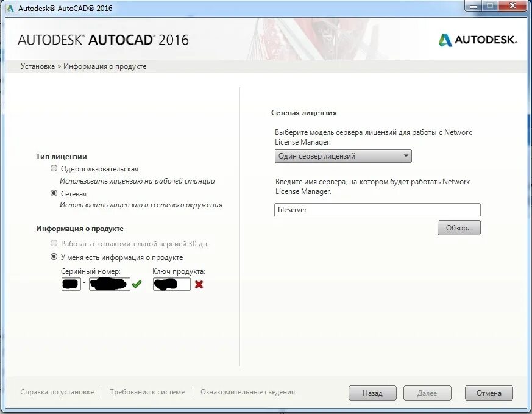This screenshot has height=414, width=532.
Task: Click the red X beside product key
Action: pyautogui.click(x=199, y=284)
